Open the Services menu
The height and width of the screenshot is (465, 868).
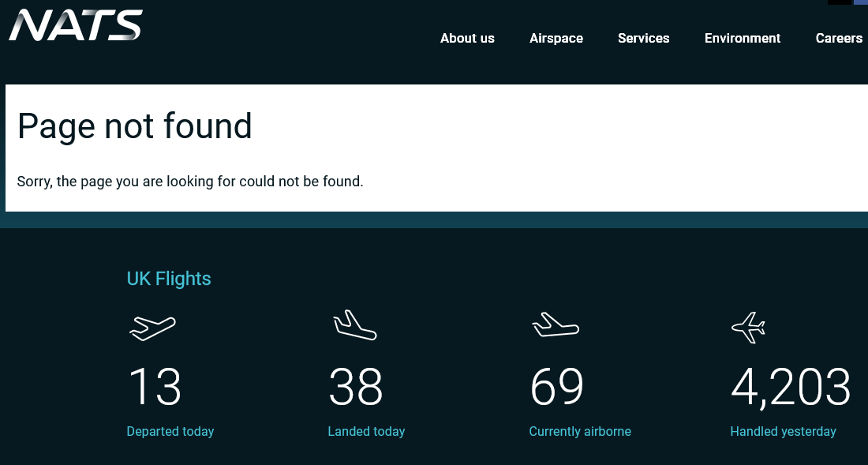(x=643, y=38)
